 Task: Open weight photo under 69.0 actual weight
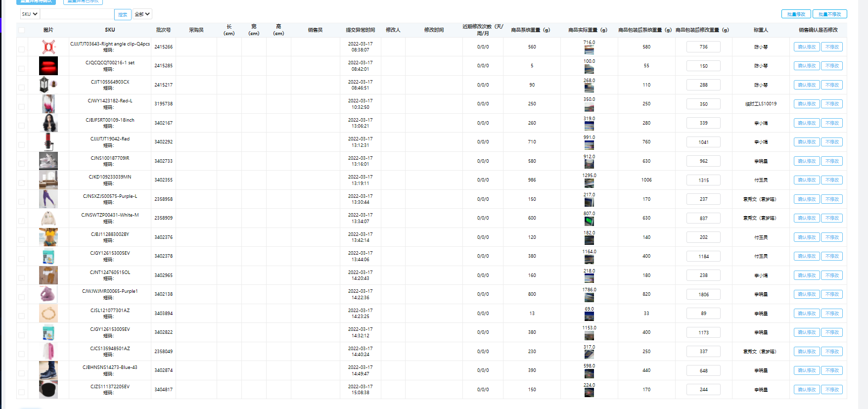(589, 316)
